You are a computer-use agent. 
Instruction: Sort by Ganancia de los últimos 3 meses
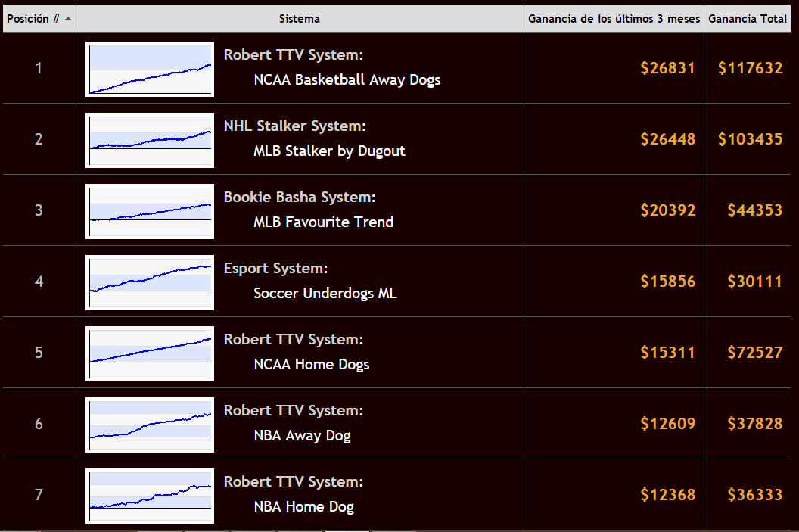(614, 19)
